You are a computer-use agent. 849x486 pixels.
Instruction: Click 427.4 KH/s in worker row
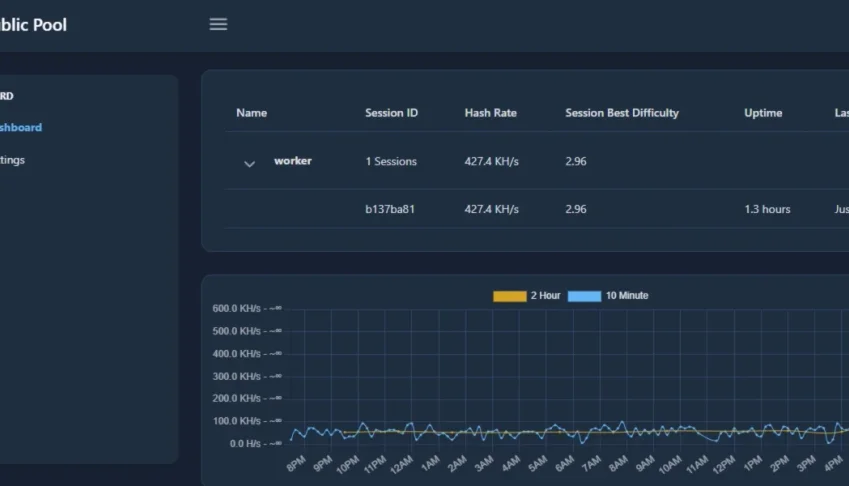click(x=491, y=161)
